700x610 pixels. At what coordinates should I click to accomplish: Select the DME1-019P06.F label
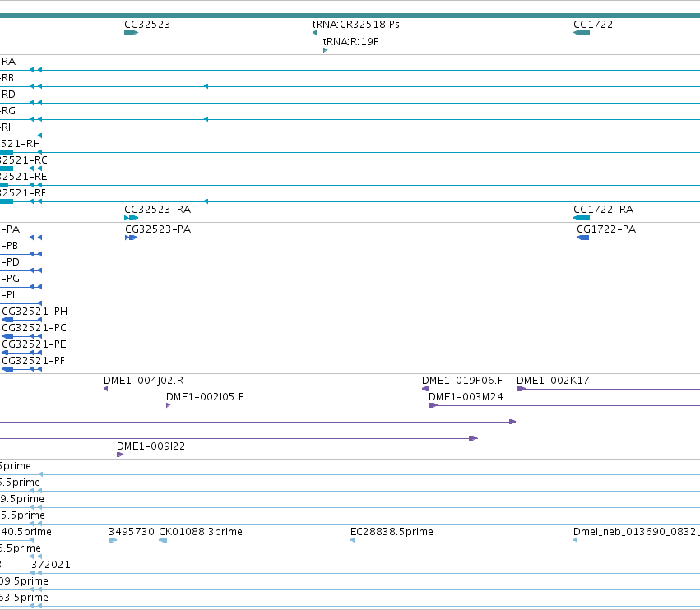(462, 381)
